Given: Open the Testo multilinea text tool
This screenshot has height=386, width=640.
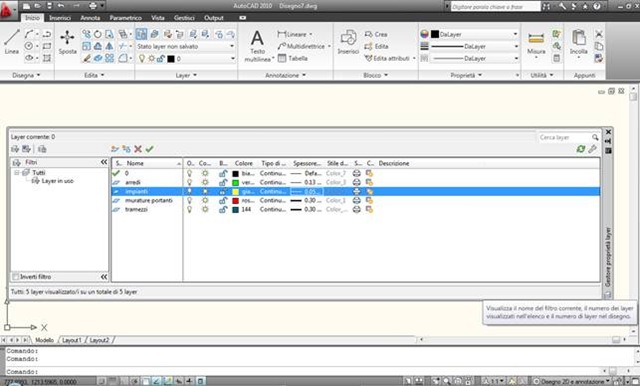Looking at the screenshot, I should tap(258, 46).
